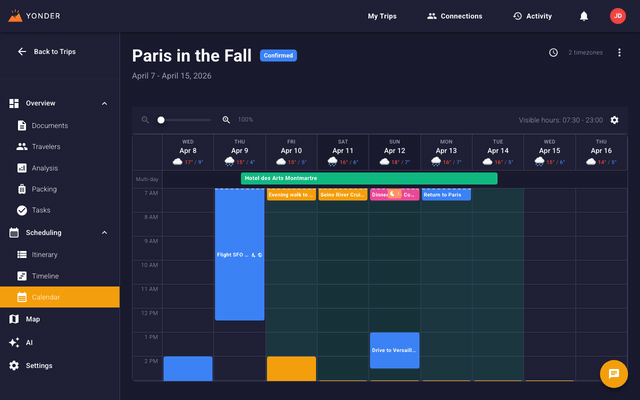The height and width of the screenshot is (400, 640).
Task: Click the Apr 14 Tuesday column header
Action: [x=498, y=152]
